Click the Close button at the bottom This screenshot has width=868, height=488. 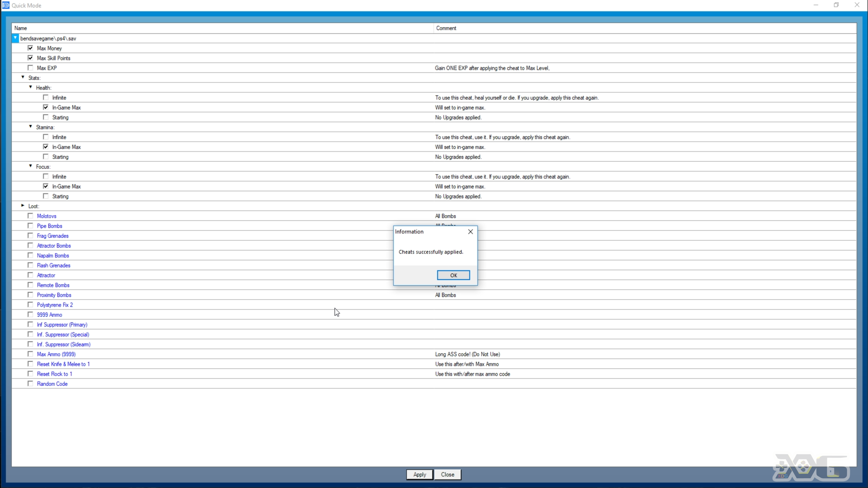447,474
